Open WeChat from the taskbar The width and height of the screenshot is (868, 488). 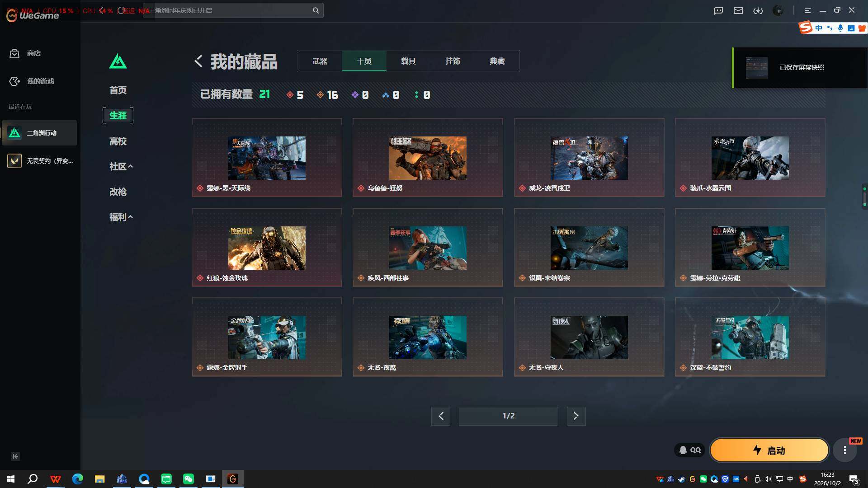point(189,479)
